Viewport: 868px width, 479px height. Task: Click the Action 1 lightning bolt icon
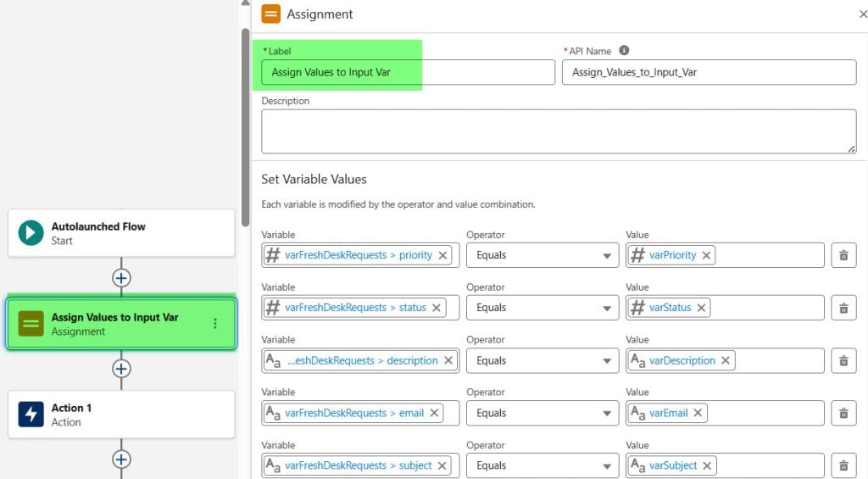click(x=31, y=415)
